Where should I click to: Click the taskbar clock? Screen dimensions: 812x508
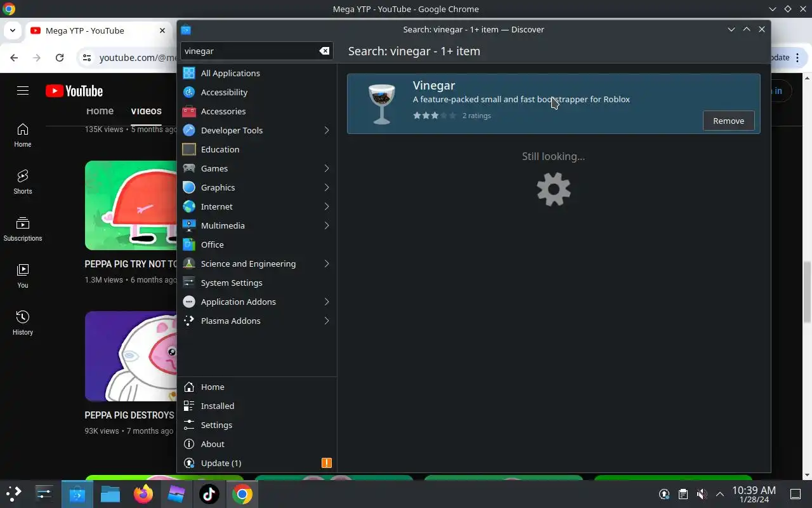click(754, 494)
